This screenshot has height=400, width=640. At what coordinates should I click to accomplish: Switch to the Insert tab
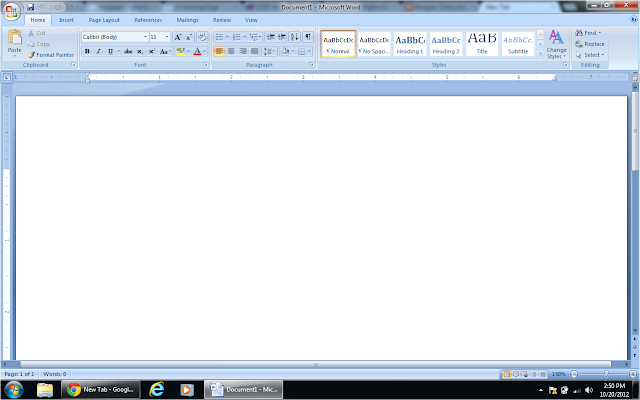coord(67,20)
